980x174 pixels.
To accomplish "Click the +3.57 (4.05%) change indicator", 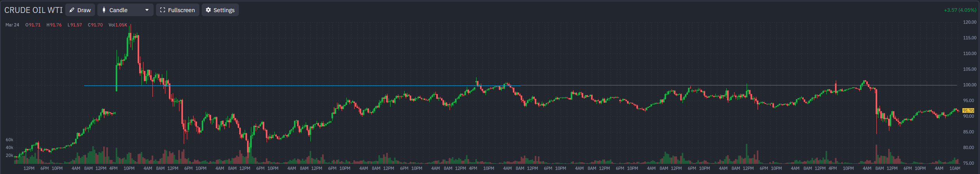I will pos(960,10).
